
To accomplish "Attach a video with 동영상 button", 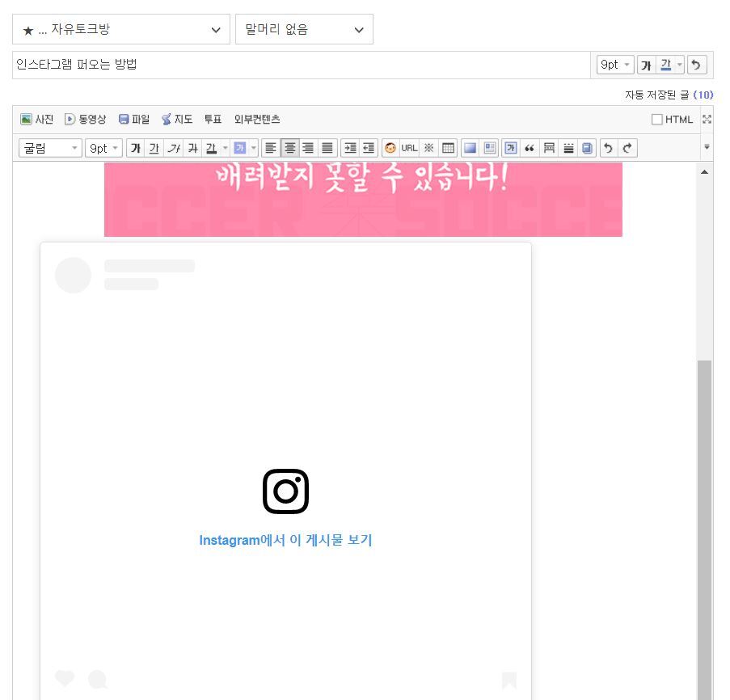I will [x=85, y=120].
